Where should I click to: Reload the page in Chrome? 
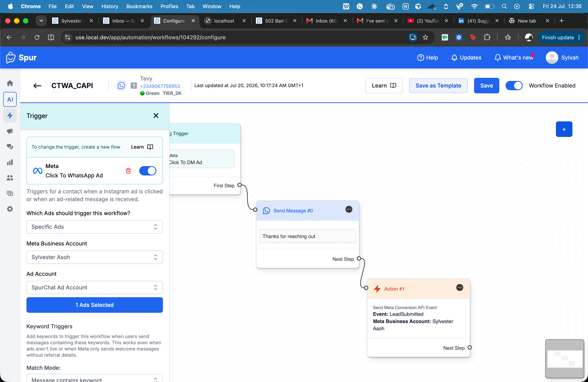tap(37, 37)
